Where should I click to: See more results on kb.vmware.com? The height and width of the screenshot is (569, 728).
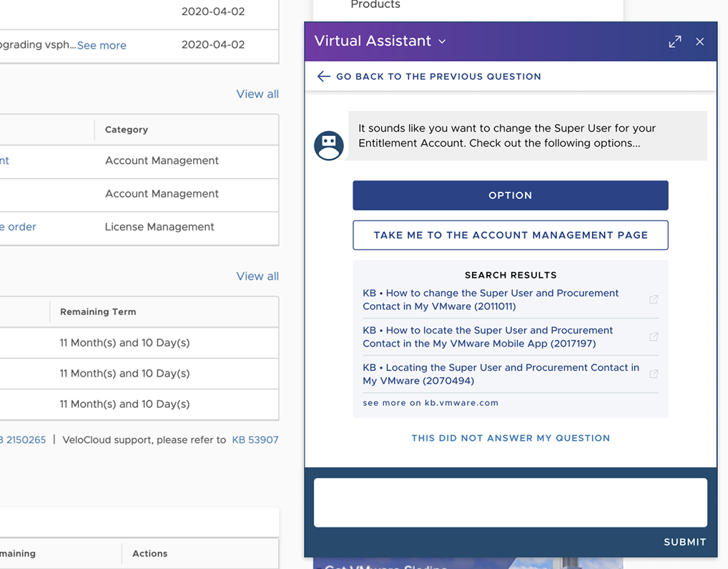(431, 403)
